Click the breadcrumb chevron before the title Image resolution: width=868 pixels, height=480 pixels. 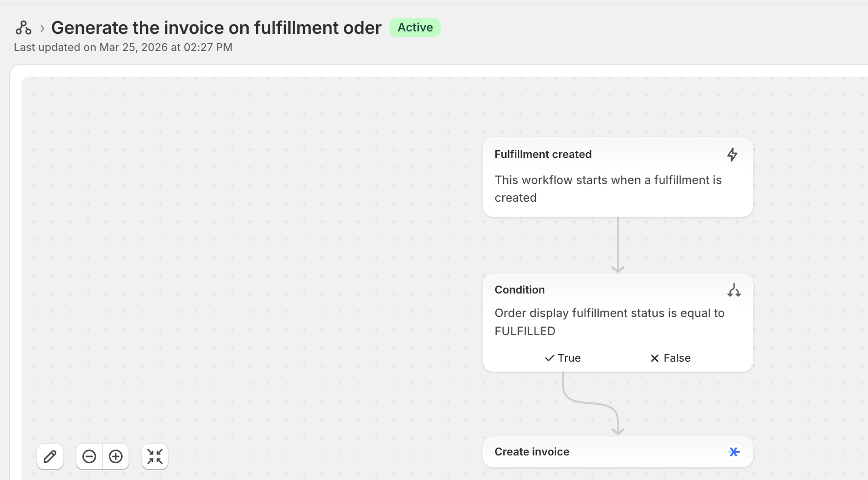[42, 28]
